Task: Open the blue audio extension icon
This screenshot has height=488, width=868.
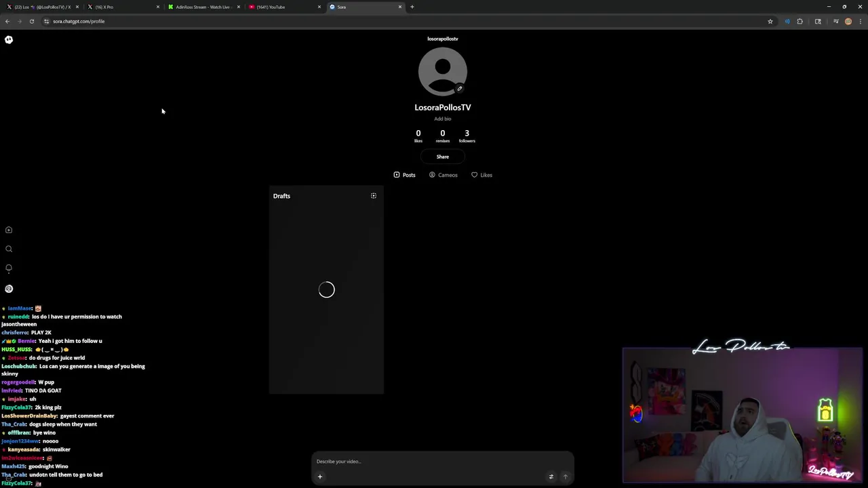Action: click(x=787, y=21)
